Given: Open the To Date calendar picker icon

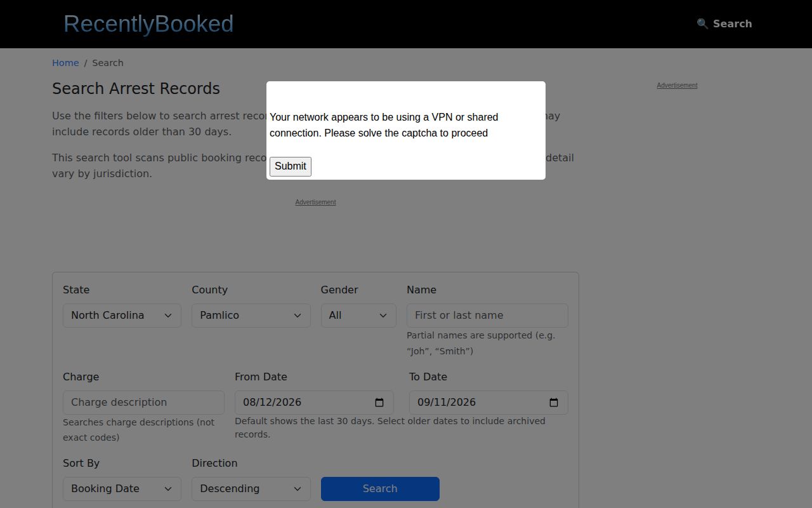Looking at the screenshot, I should [554, 403].
